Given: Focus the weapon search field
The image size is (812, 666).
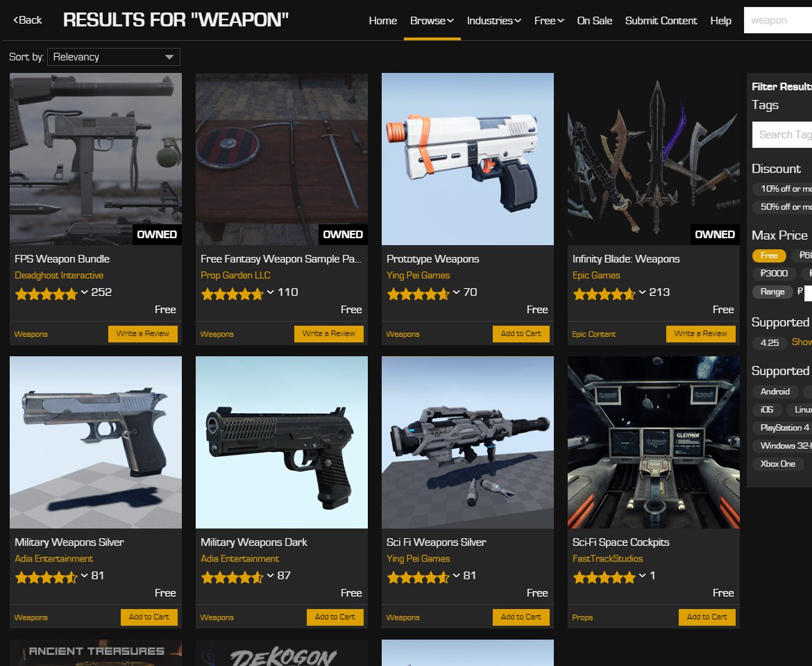Looking at the screenshot, I should (x=777, y=20).
